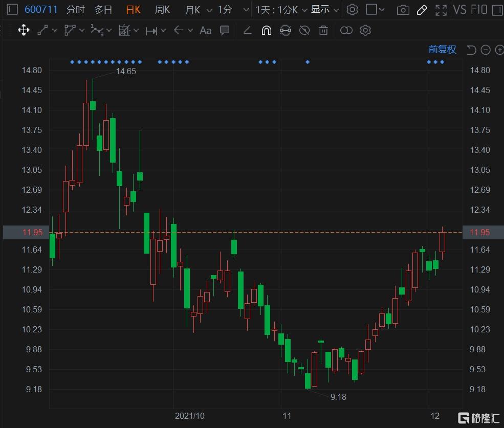Select the 周K weekly candlestick tab
Image resolution: width=504 pixels, height=428 pixels.
click(x=162, y=10)
